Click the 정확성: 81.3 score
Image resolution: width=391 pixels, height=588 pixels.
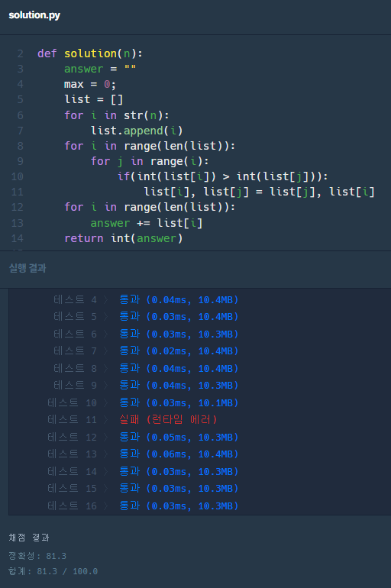pos(37,556)
